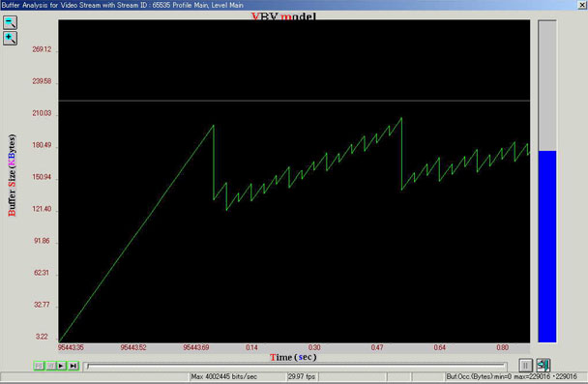588x384 pixels.
Task: Start playback with the play button
Action: [62, 366]
